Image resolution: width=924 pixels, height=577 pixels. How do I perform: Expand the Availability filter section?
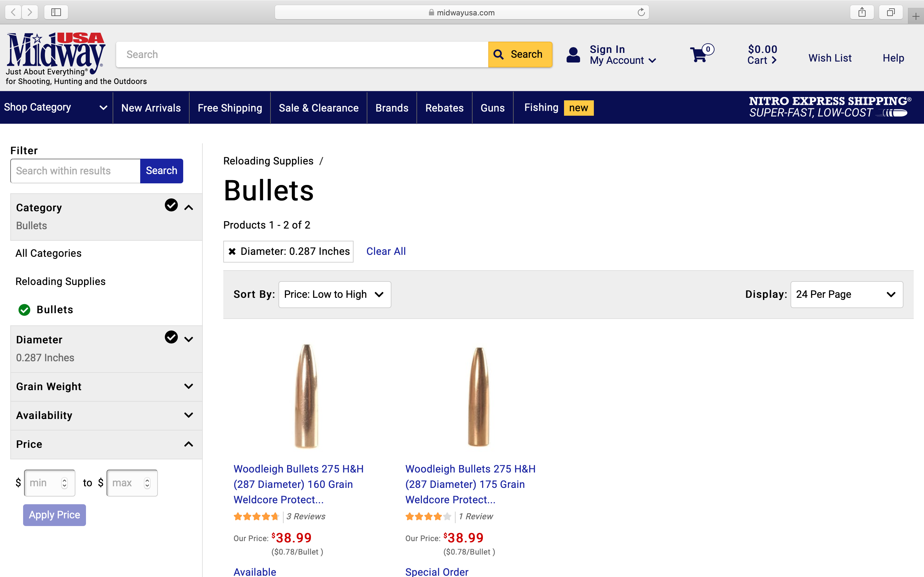coord(106,415)
